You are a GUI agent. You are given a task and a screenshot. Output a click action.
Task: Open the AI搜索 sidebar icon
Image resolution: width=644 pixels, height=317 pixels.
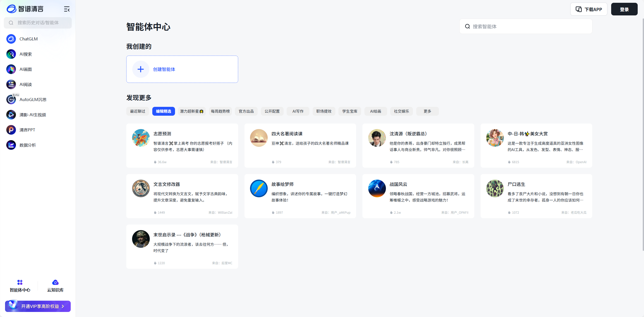(11, 54)
